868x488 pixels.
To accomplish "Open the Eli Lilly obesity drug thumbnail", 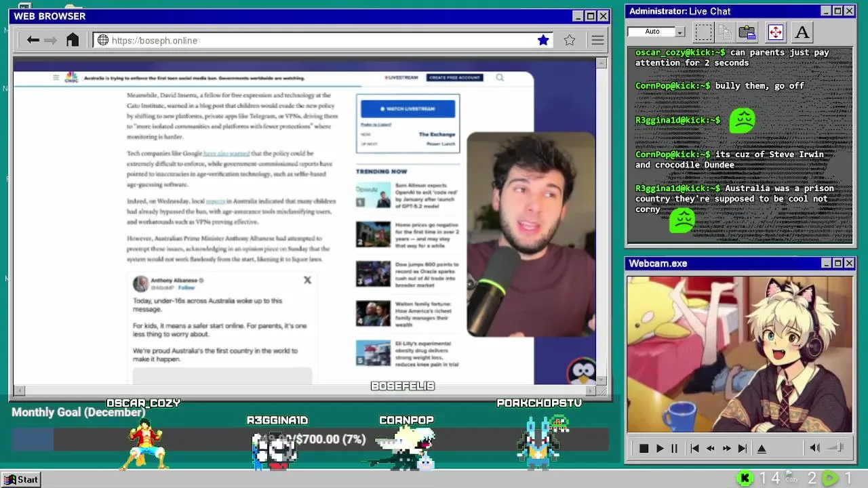I will [x=373, y=353].
